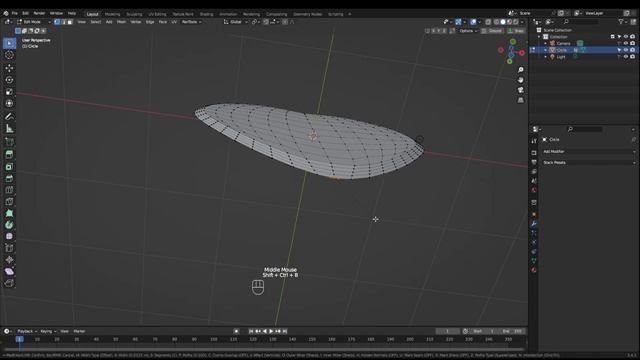Open the Edit menu

click(x=25, y=13)
